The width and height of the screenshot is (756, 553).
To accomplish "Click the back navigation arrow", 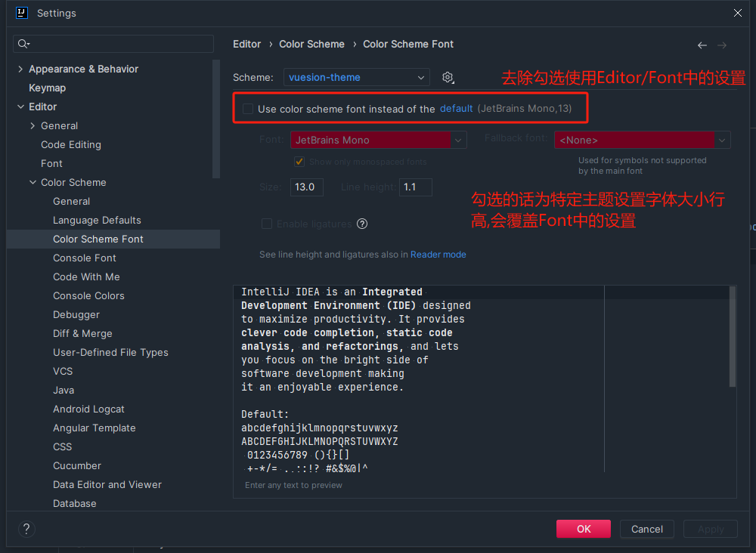I will click(702, 45).
